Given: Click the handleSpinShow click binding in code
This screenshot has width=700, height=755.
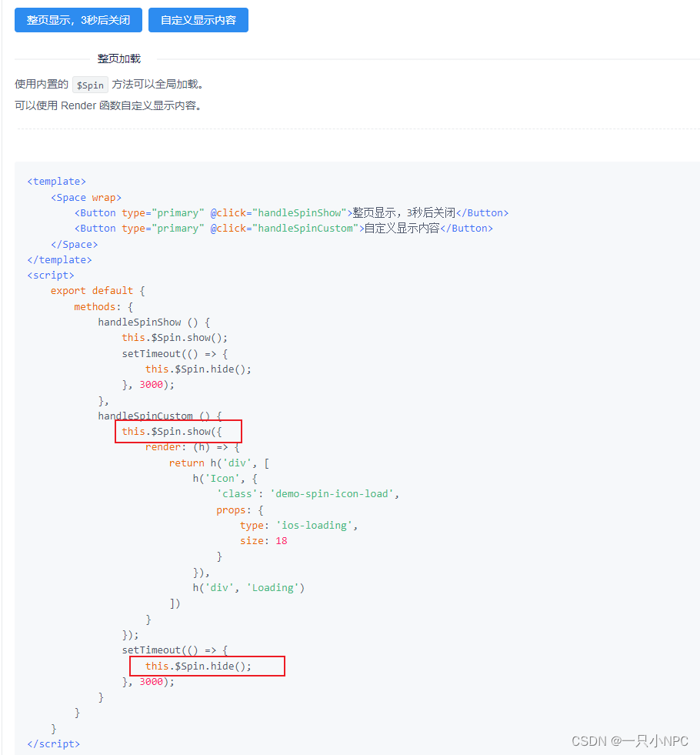Looking at the screenshot, I should click(x=298, y=212).
